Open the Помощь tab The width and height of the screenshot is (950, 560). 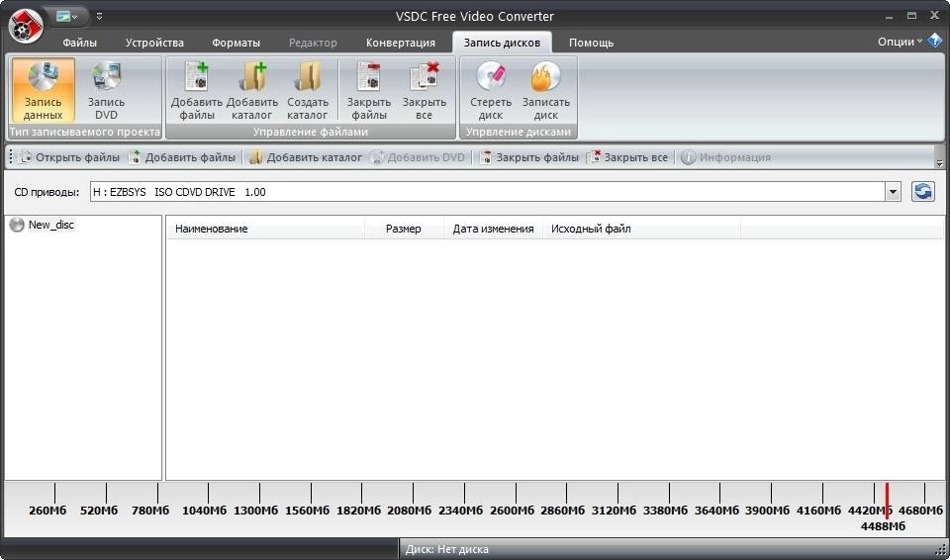coord(591,43)
